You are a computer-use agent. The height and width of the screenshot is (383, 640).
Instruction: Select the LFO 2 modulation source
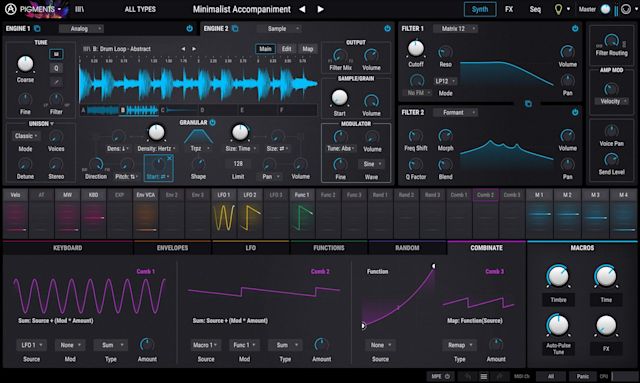tap(250, 213)
